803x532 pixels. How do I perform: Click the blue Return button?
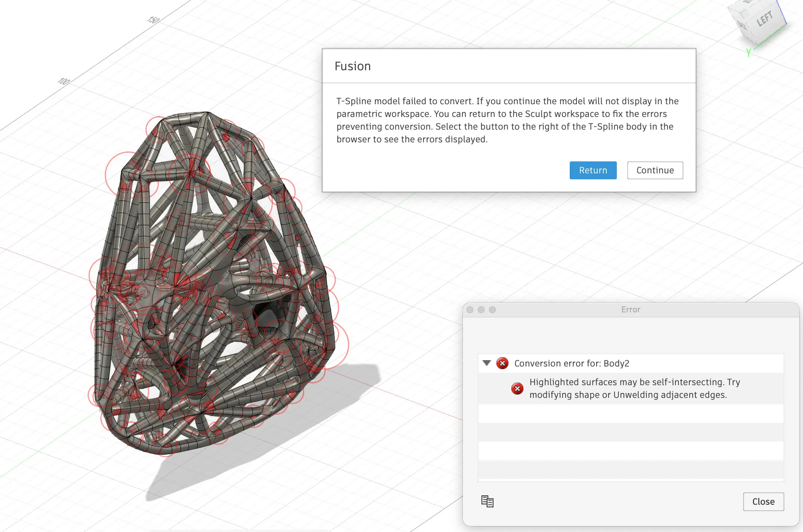[x=593, y=170]
